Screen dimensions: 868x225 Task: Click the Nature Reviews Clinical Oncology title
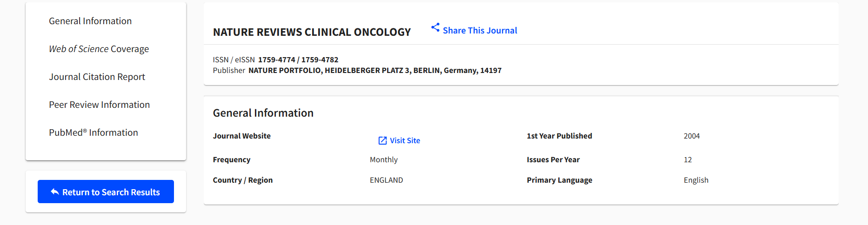(312, 32)
